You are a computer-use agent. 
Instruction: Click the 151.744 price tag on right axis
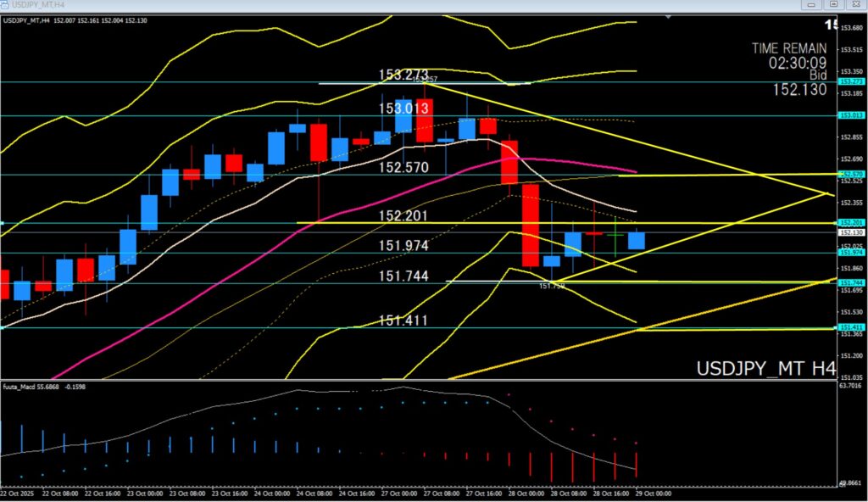(x=849, y=282)
